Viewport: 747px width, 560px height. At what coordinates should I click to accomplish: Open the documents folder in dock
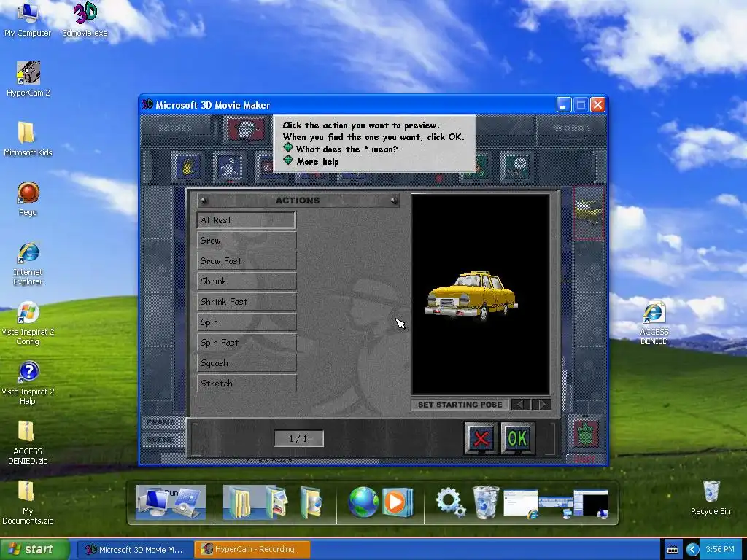point(239,502)
